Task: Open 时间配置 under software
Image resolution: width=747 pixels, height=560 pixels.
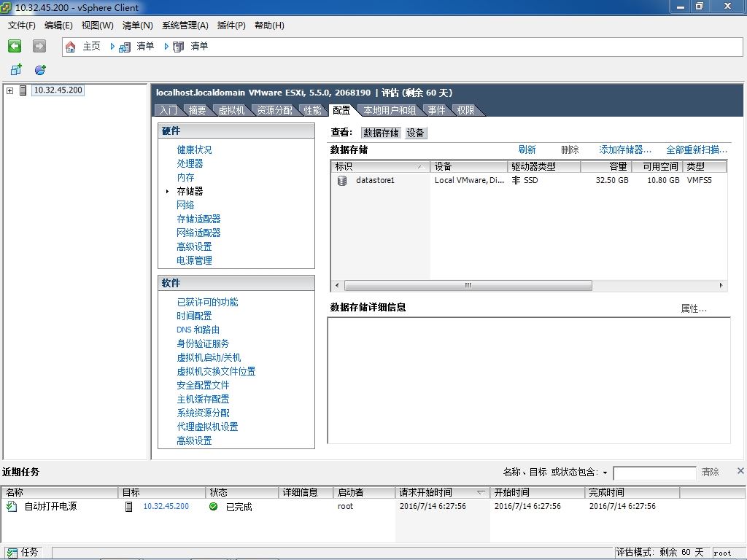Action: (x=194, y=316)
